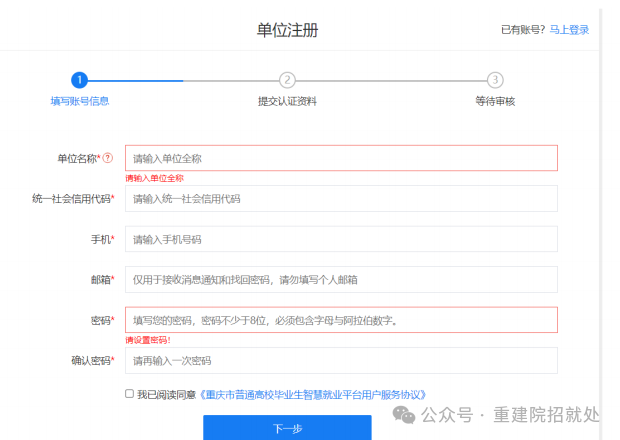Screen dimensions: 620x440
Task: Select the 填写账号信息 step label
Action: click(80, 101)
